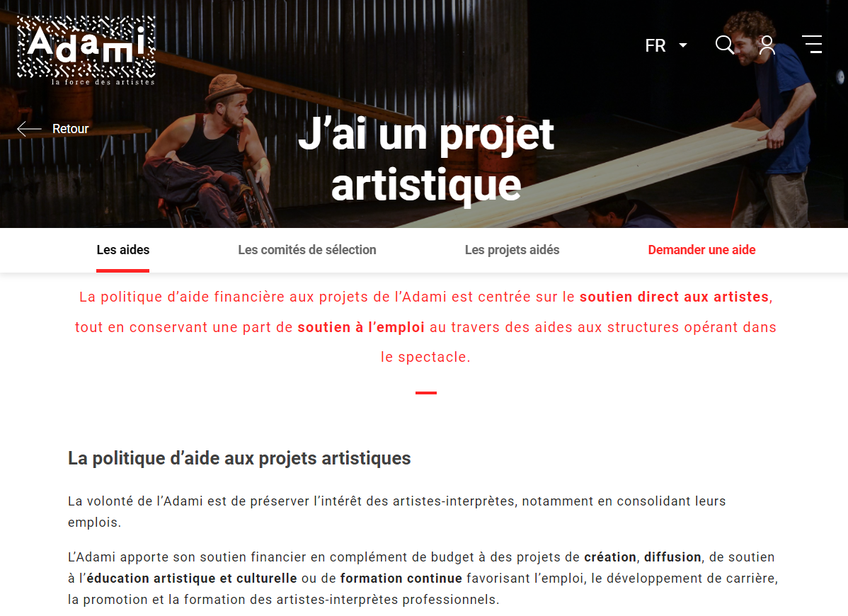The height and width of the screenshot is (616, 848).
Task: Select the Les aides tab
Action: [122, 250]
